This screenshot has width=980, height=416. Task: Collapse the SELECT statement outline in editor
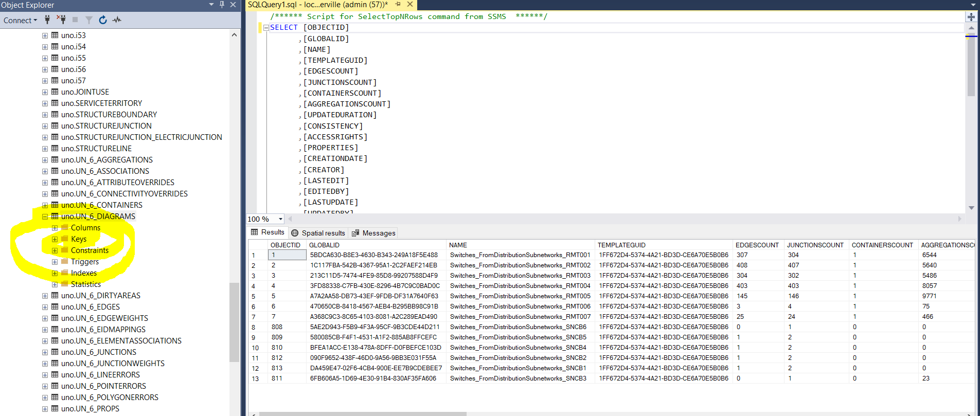[266, 28]
